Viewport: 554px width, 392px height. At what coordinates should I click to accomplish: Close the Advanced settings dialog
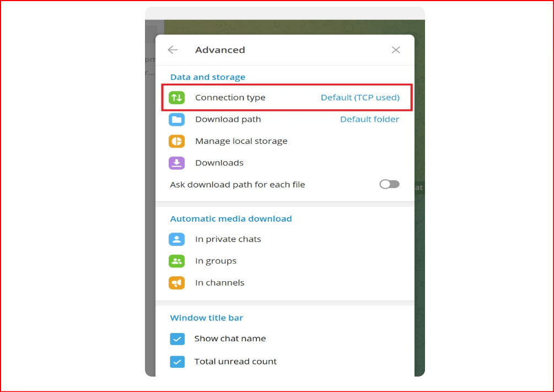[396, 50]
